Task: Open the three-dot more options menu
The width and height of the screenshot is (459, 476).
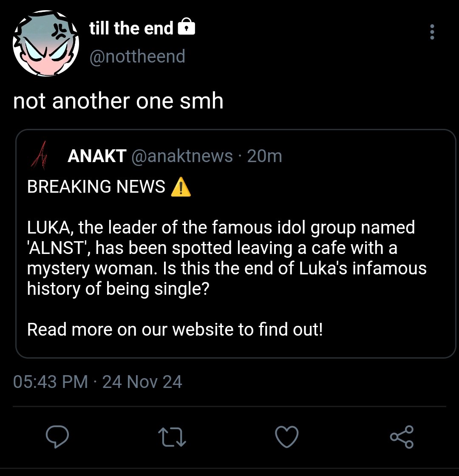Action: [x=432, y=32]
